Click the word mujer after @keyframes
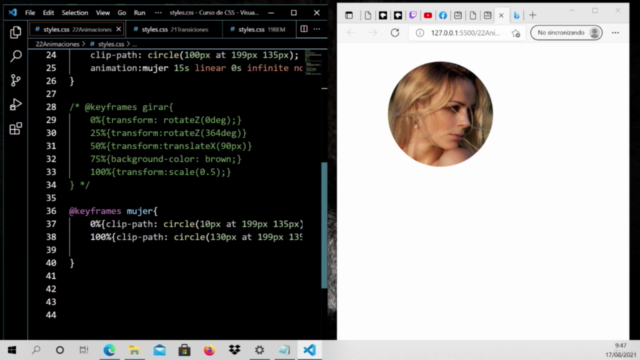Image resolution: width=640 pixels, height=360 pixels. pos(140,211)
